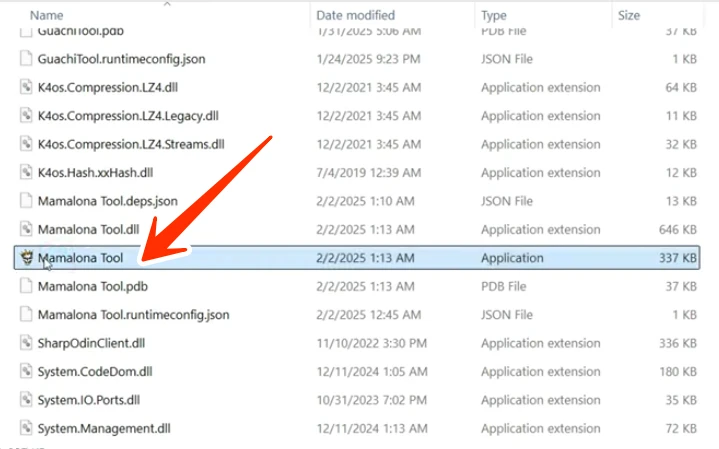Click the 12/11/2024 1:05 AM date cell
This screenshot has height=449, width=719.
(x=372, y=372)
